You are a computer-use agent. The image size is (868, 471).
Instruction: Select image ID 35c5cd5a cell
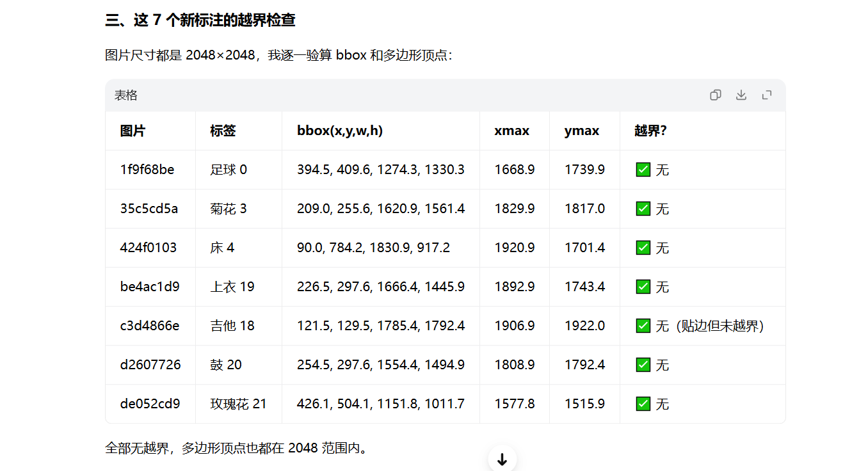tap(149, 209)
